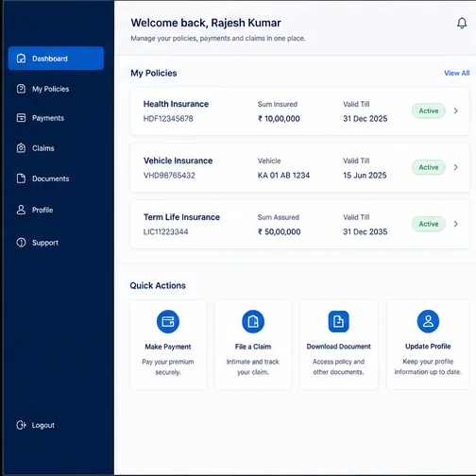Click the Make Payment wallet icon
Viewport: 476px width, 476px height.
168,321
